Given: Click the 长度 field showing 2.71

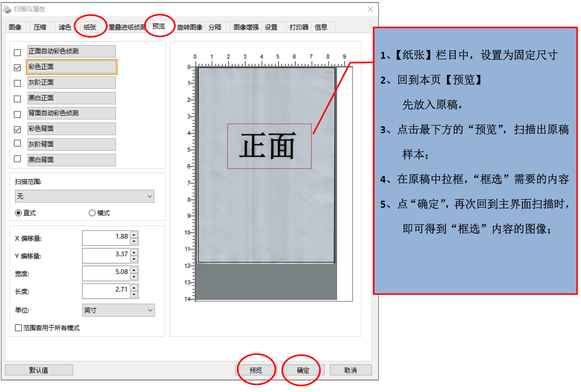Looking at the screenshot, I should pyautogui.click(x=106, y=291).
